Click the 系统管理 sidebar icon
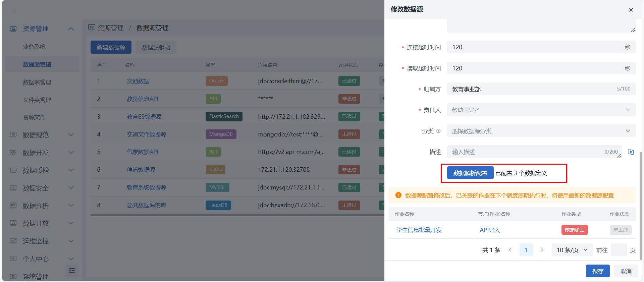 (13, 277)
